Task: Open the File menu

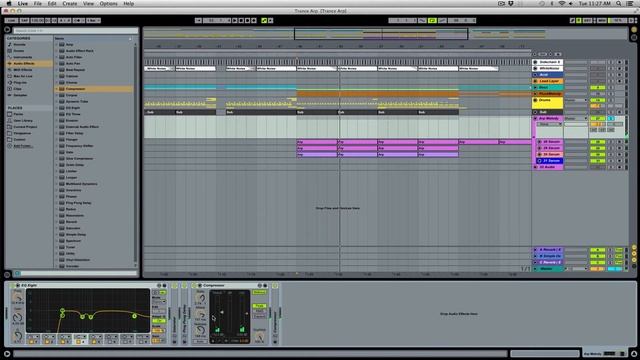Action: 38,4
